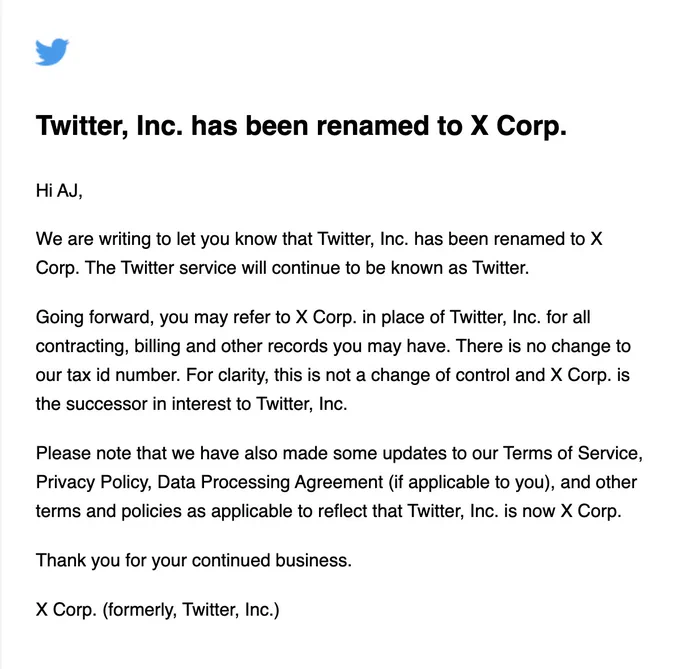680x669 pixels.
Task: Click the sentence 'The Twitter service will continue to be known as Twitter.'
Action: [307, 268]
